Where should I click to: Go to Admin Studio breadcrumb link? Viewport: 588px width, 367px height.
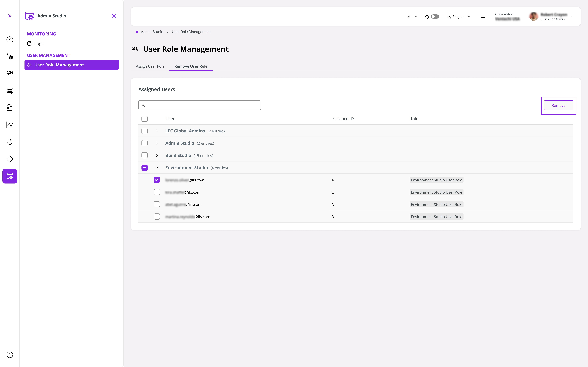click(152, 32)
